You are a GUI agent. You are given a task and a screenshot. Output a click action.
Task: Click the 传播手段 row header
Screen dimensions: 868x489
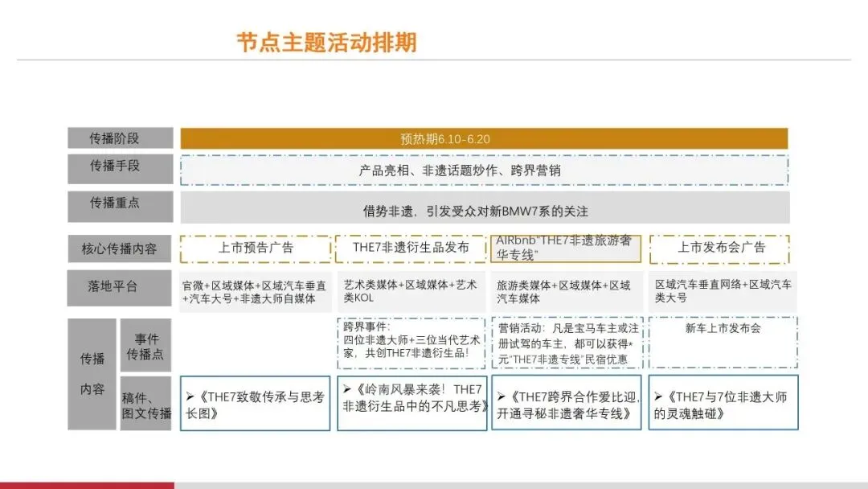118,169
